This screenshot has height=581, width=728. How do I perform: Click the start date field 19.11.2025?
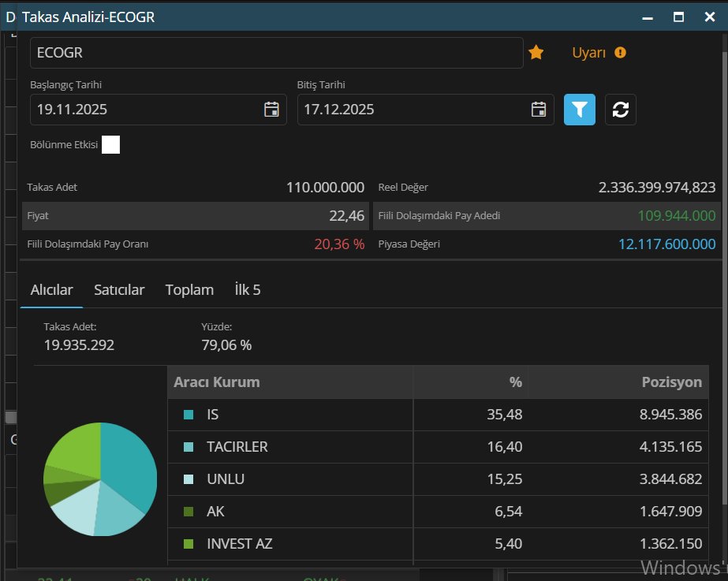click(159, 110)
